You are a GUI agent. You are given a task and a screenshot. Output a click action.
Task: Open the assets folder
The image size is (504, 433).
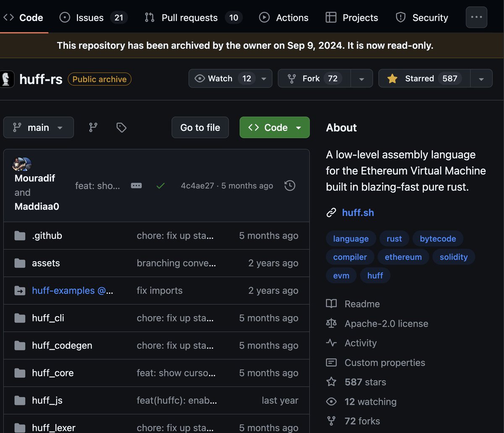coord(46,263)
